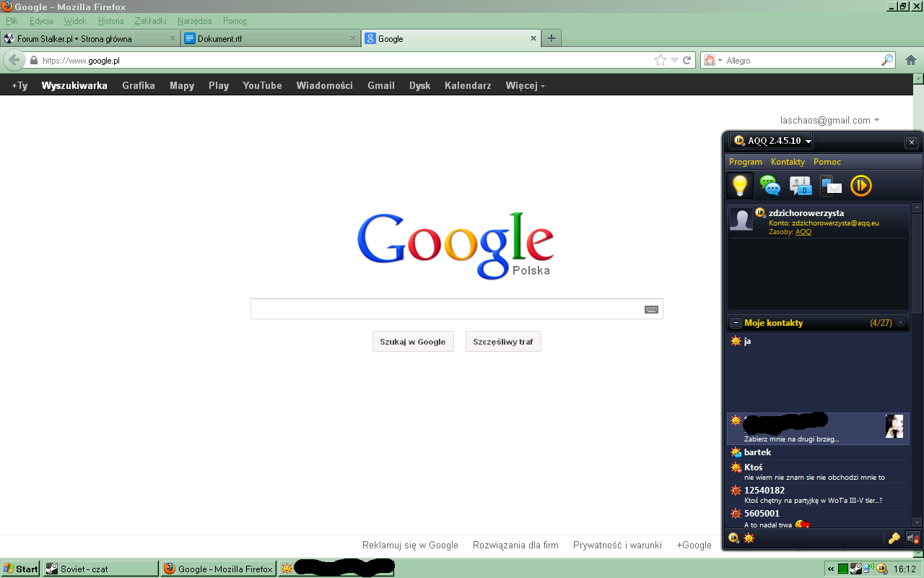Viewport: 924px width, 578px height.
Task: Click the Szukaj w Google button
Action: tap(413, 342)
